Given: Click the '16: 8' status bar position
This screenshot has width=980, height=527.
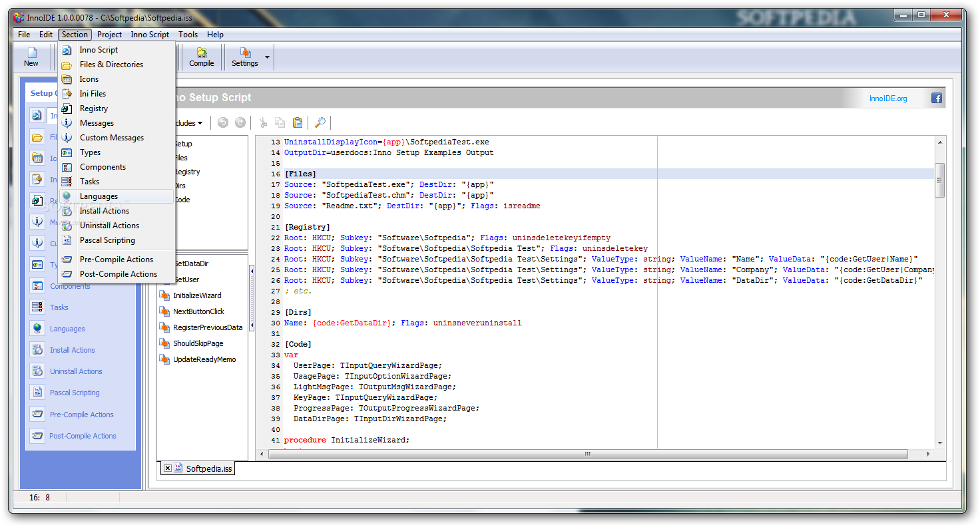Looking at the screenshot, I should 39,498.
